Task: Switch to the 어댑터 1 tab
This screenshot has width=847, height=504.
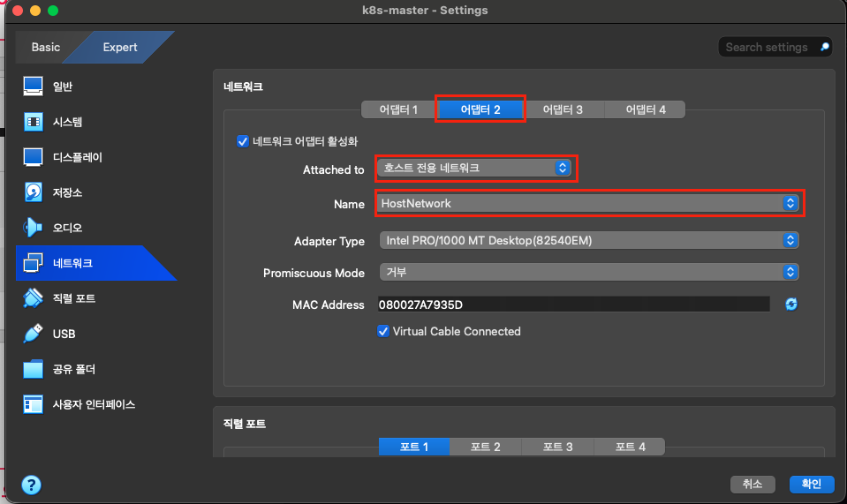Action: pos(398,109)
